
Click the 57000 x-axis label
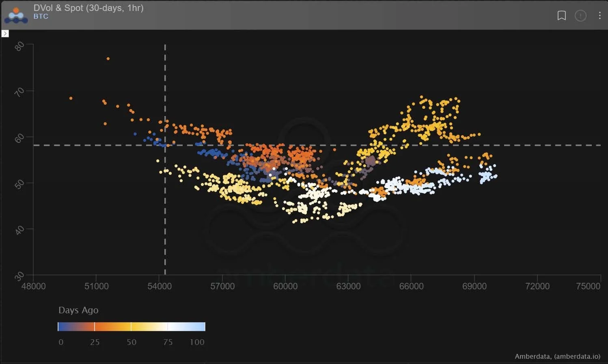(222, 286)
